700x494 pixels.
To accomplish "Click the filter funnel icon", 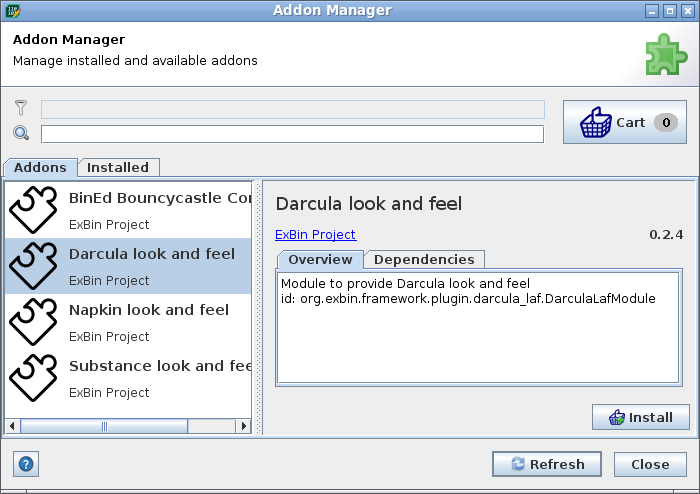I will 21,108.
